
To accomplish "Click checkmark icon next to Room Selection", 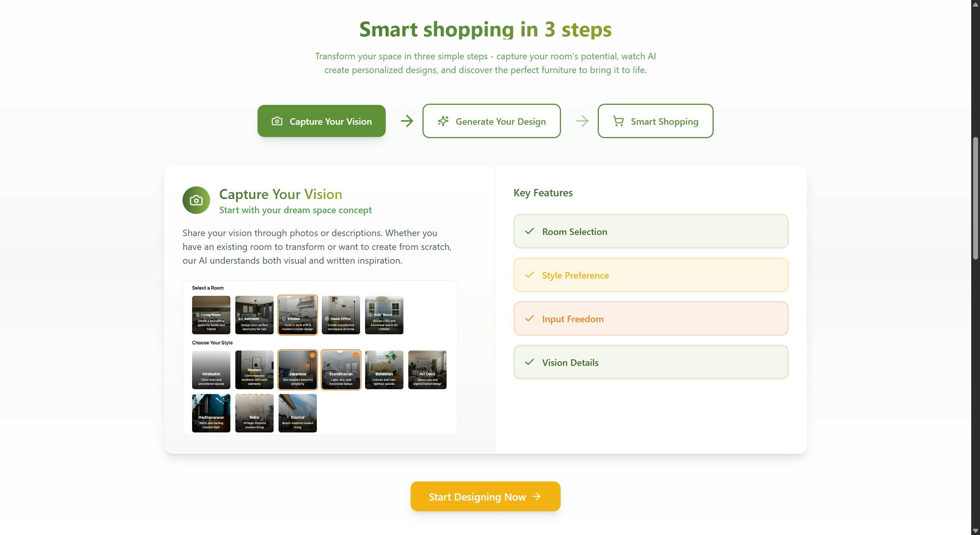I will (x=530, y=231).
